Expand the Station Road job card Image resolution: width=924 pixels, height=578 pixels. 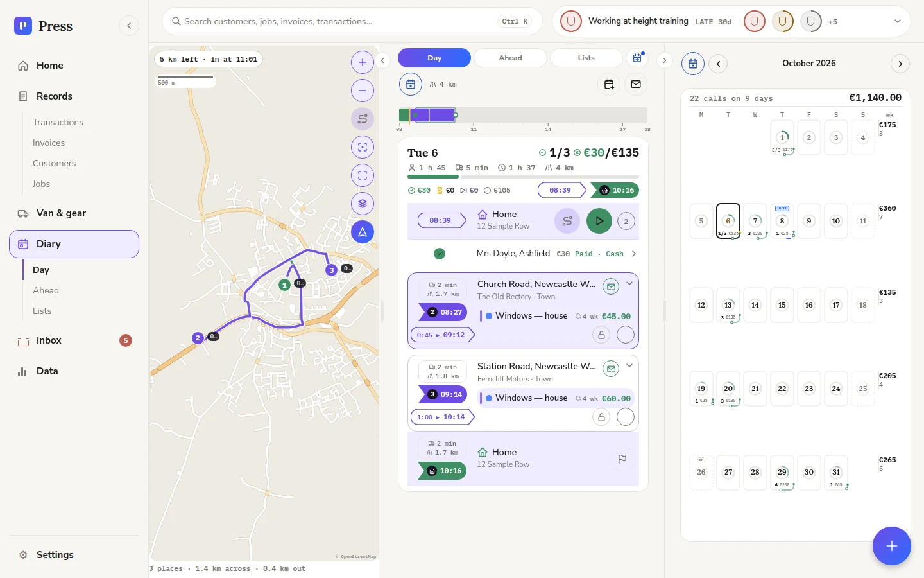(629, 366)
